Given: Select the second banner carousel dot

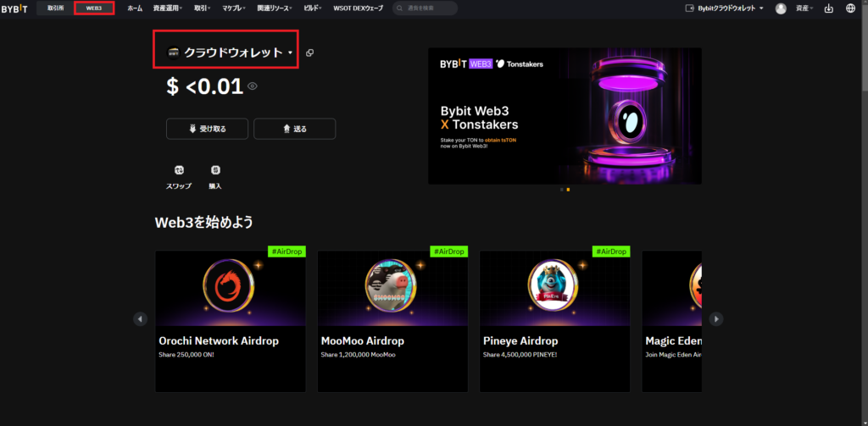Looking at the screenshot, I should (569, 190).
